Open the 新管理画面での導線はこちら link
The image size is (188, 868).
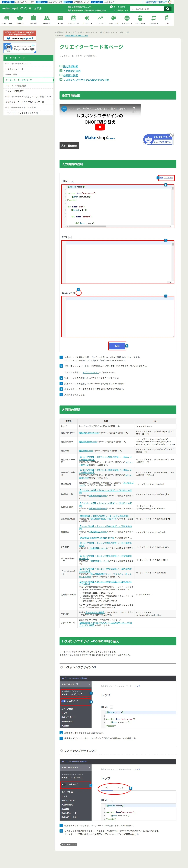76,35
